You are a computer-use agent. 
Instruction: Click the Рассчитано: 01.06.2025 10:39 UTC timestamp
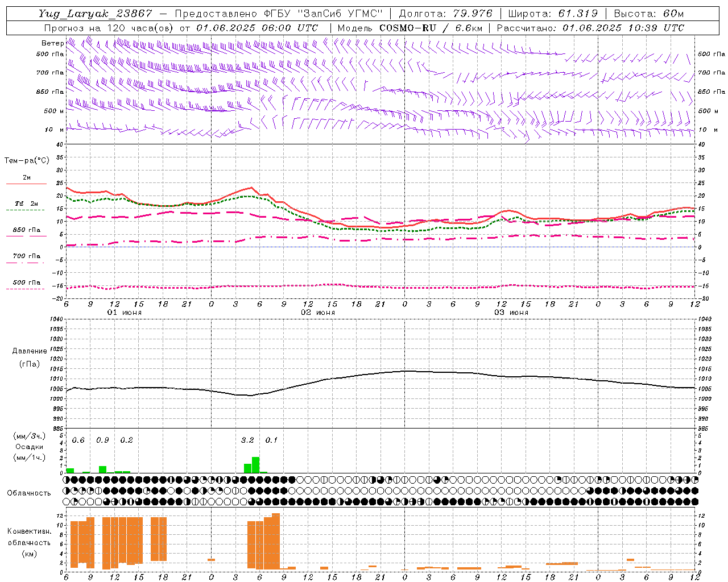pos(590,28)
